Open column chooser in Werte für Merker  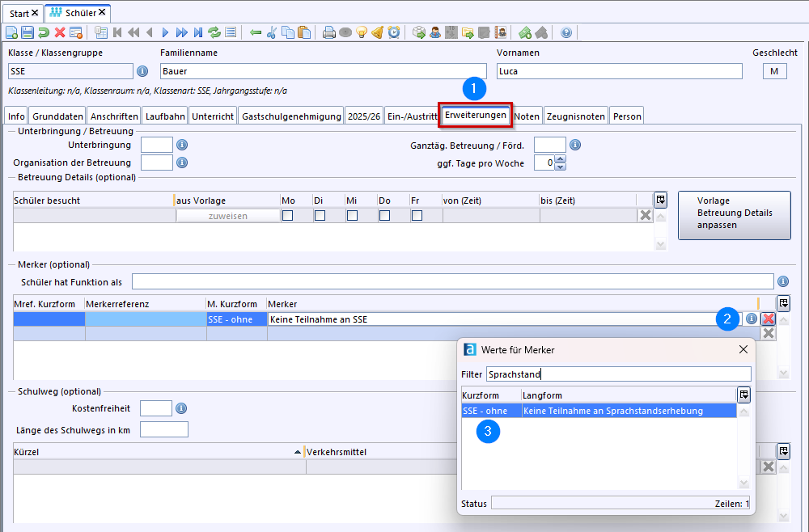[x=743, y=395]
